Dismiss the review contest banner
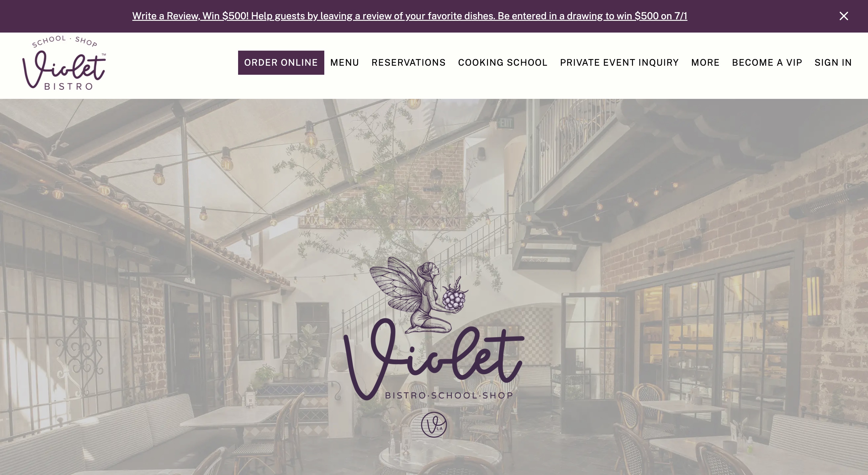The height and width of the screenshot is (475, 868). [843, 16]
